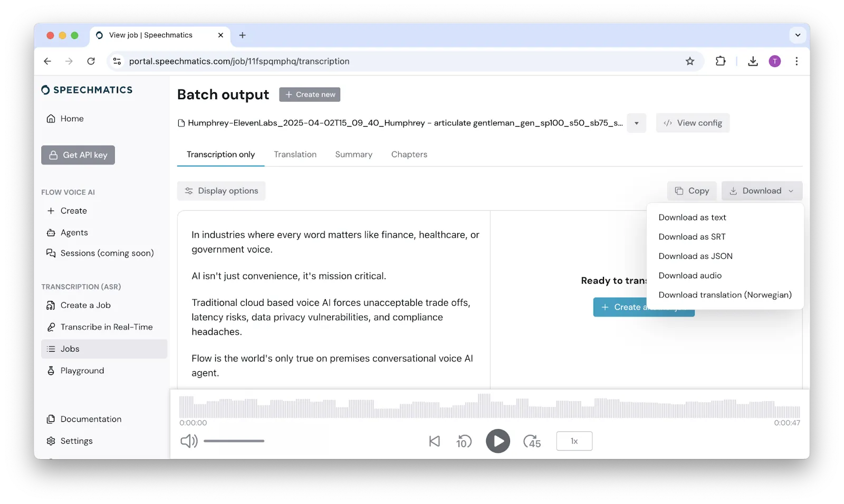Open browser extensions

pyautogui.click(x=721, y=61)
